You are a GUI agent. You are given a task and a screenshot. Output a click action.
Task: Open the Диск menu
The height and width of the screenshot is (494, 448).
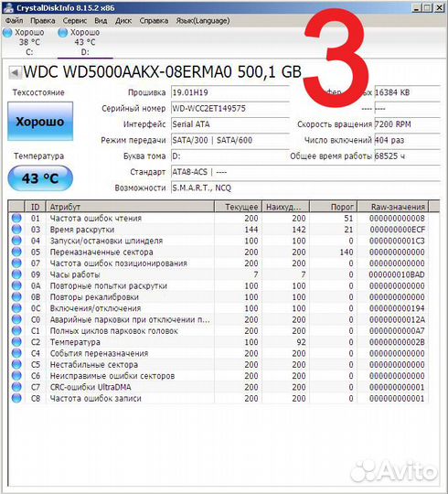[123, 21]
